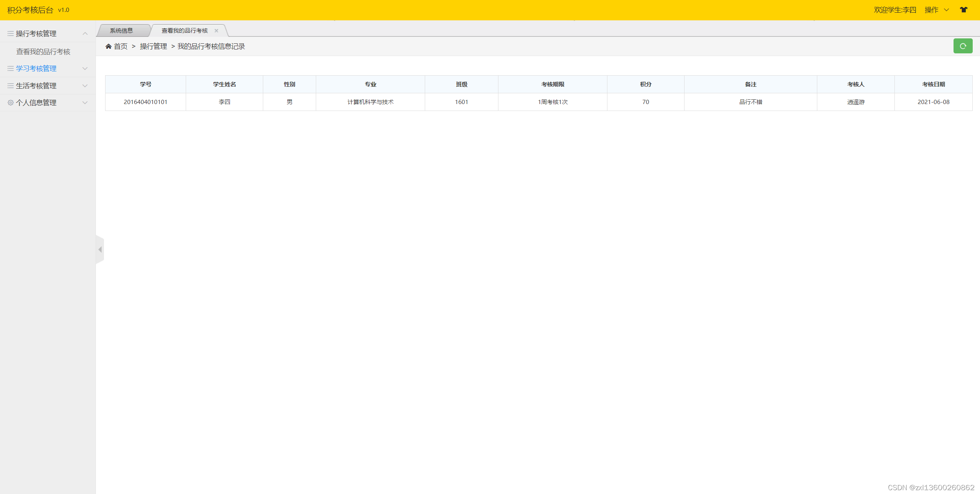The image size is (980, 494).
Task: Click the gear icon beside 个人信息管理
Action: coord(10,102)
